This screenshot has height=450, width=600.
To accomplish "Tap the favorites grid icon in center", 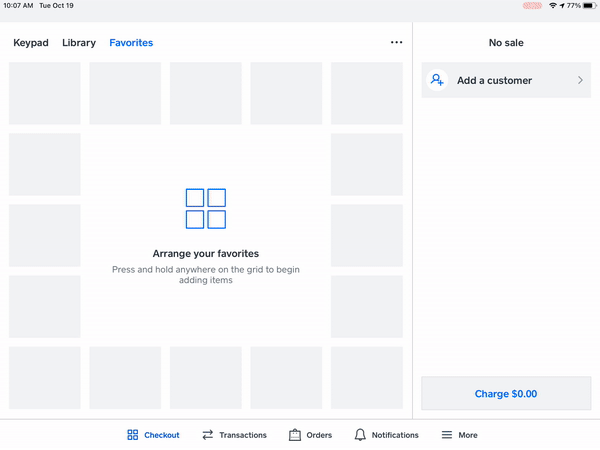I will pos(206,209).
